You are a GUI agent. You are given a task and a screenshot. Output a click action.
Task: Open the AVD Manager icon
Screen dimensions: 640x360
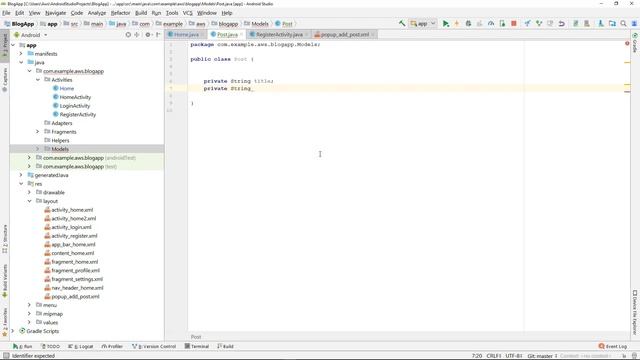click(x=576, y=24)
